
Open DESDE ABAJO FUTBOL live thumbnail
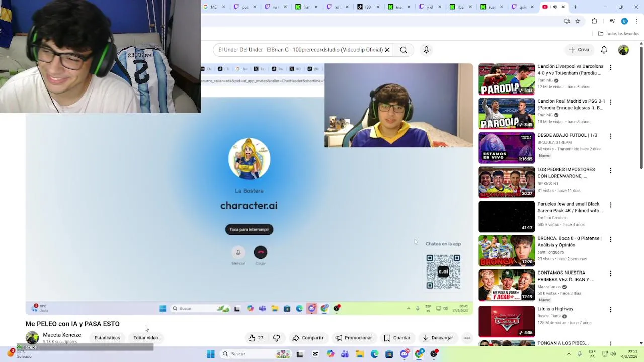coord(507,148)
